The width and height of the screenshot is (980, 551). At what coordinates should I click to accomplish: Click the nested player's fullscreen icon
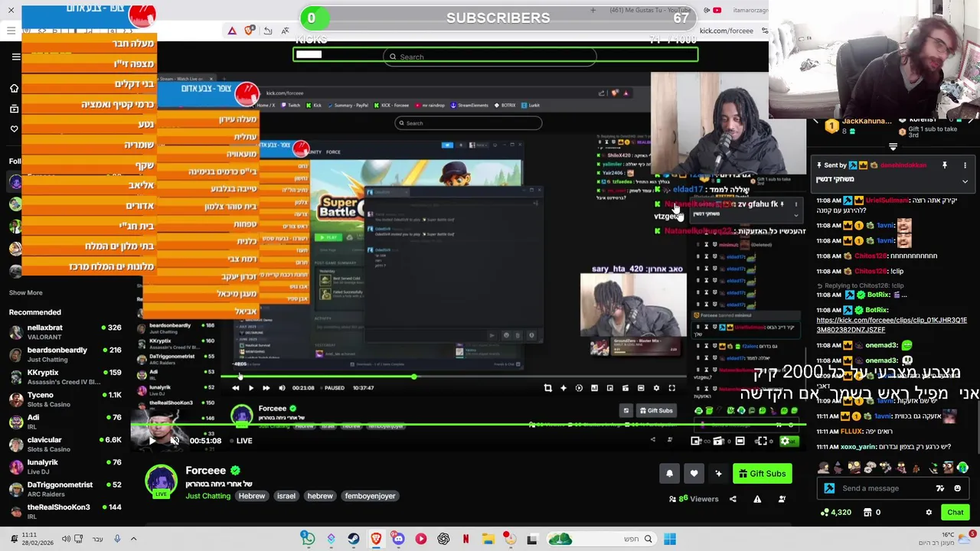[x=671, y=388]
